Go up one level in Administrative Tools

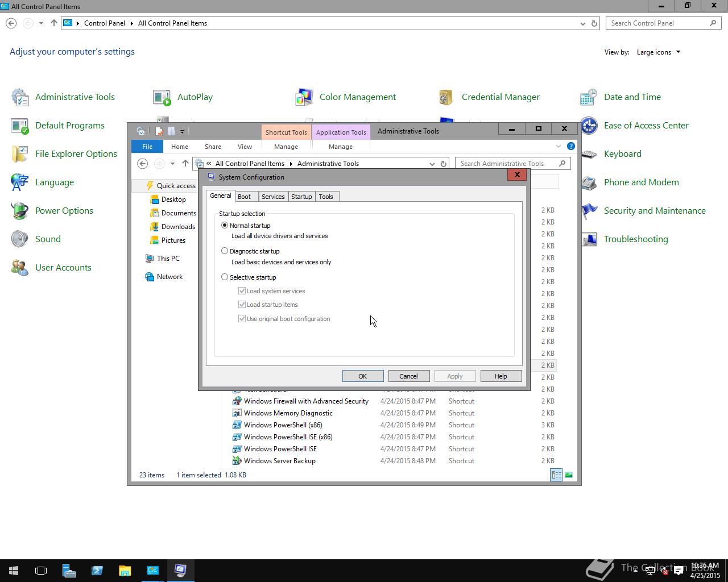pyautogui.click(x=185, y=164)
